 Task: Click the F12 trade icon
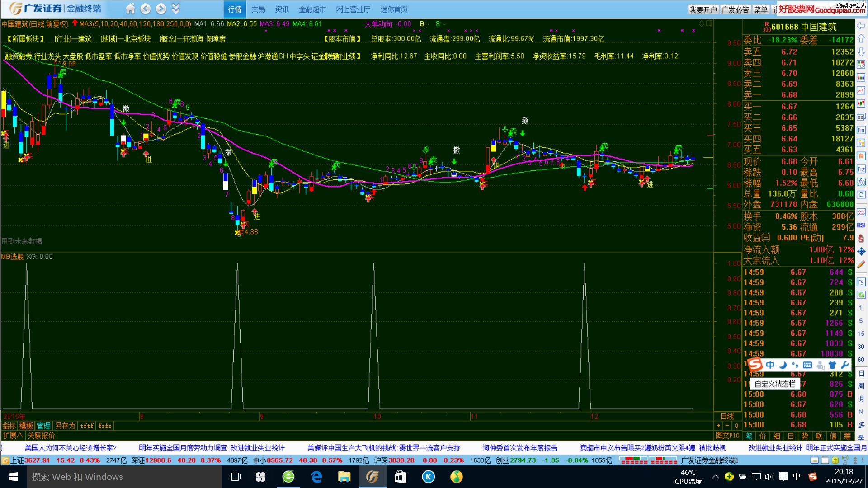point(861,169)
